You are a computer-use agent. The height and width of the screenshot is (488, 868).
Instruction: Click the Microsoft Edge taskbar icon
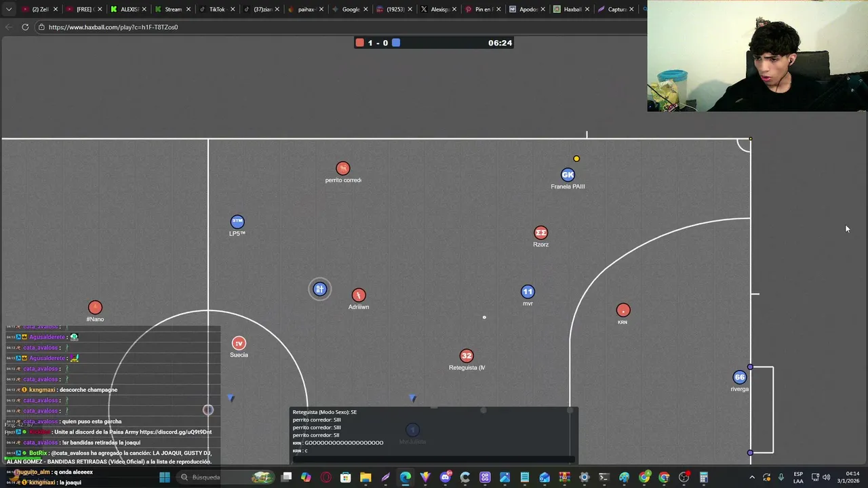[x=406, y=477]
